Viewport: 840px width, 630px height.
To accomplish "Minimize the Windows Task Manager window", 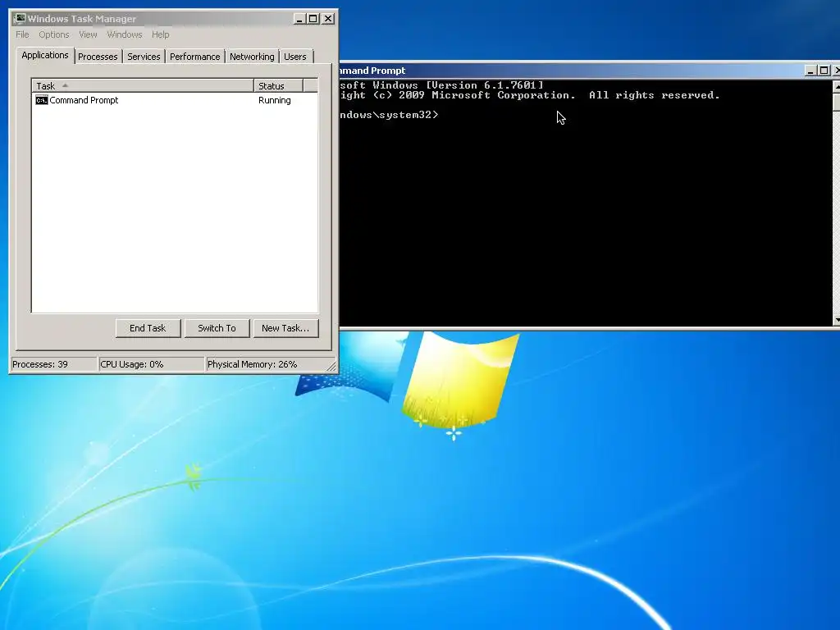I will pyautogui.click(x=299, y=19).
